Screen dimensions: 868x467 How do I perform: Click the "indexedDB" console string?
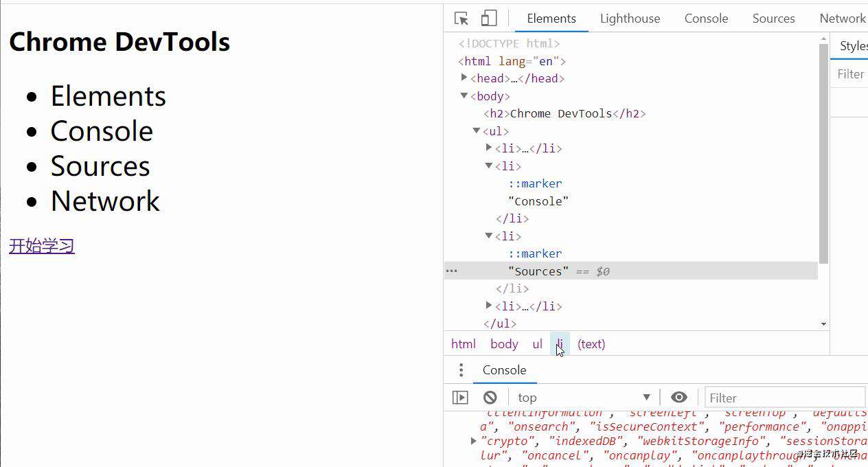point(586,441)
